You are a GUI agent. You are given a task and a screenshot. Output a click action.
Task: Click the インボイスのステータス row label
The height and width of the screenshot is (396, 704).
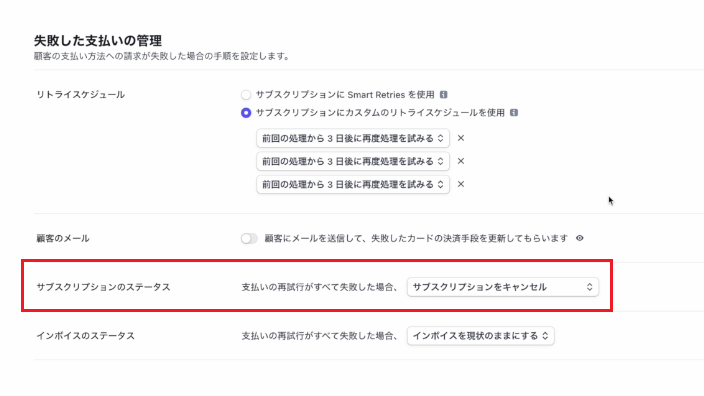tap(85, 336)
